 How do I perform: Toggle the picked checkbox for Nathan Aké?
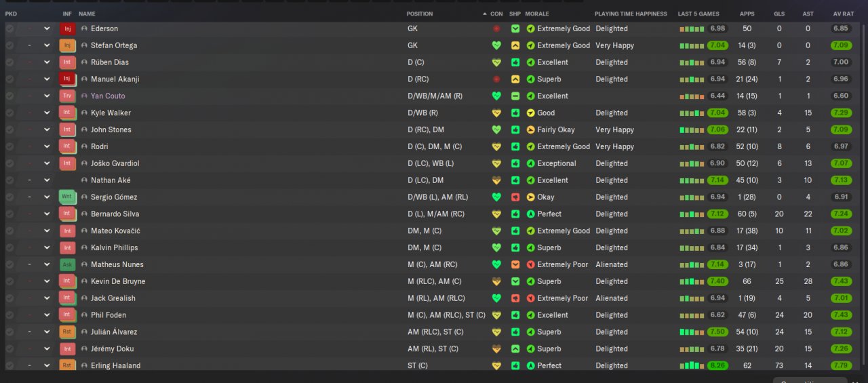pos(9,180)
